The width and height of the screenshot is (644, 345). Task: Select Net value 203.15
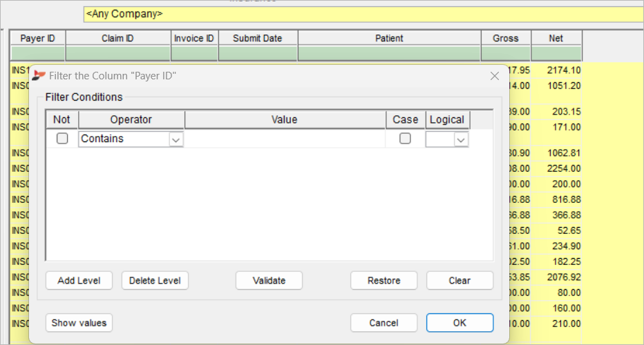point(566,112)
